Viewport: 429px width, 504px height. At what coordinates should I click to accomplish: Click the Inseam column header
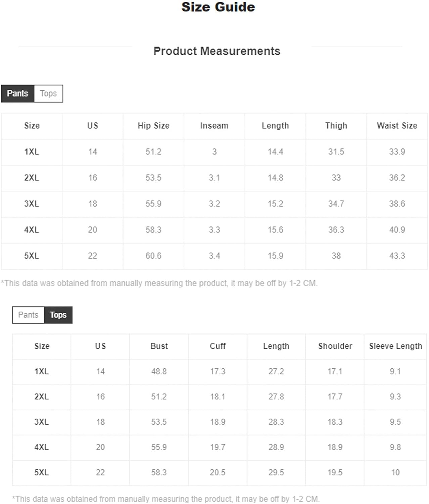(x=214, y=126)
